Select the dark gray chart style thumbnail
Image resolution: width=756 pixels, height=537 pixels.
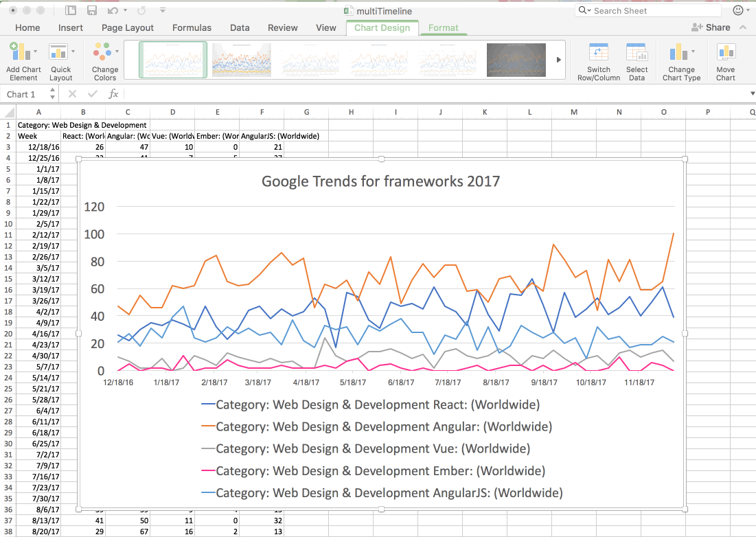tap(516, 60)
